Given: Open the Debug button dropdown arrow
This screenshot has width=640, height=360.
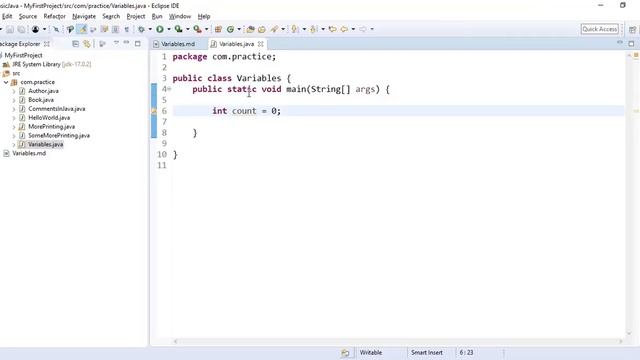Looking at the screenshot, I should (150, 29).
